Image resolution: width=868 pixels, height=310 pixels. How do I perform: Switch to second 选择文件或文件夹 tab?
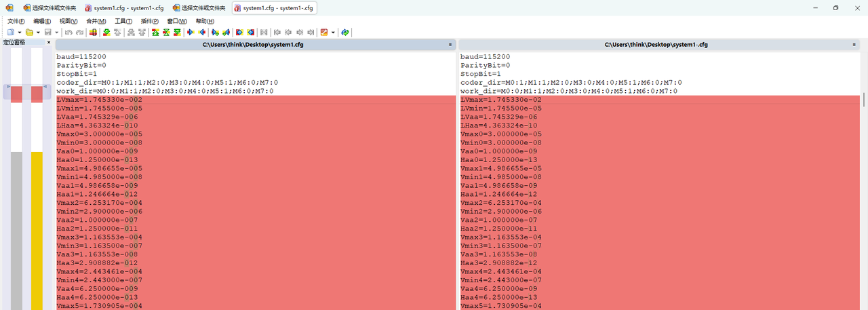pyautogui.click(x=198, y=8)
